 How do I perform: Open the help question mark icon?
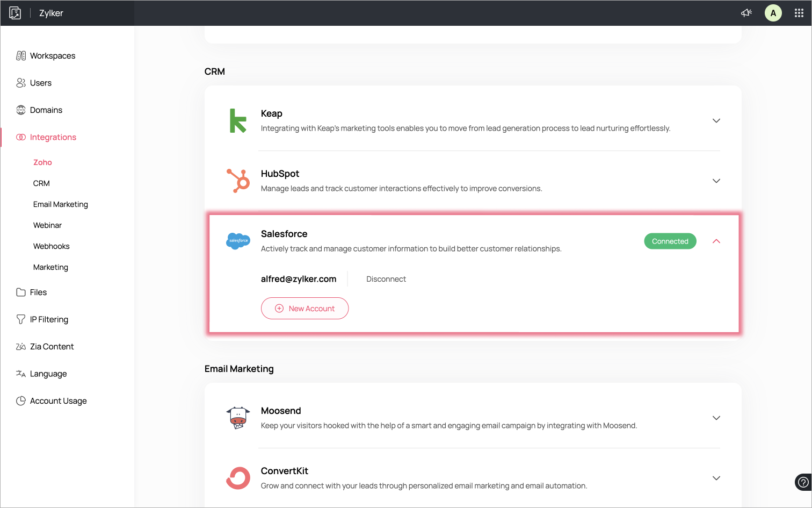point(803,482)
